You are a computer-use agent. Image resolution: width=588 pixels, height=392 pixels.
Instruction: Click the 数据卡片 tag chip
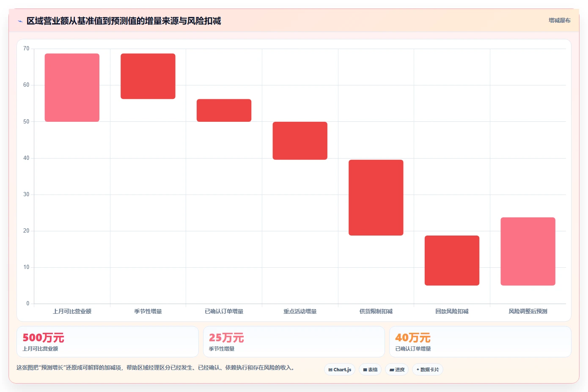(x=428, y=370)
